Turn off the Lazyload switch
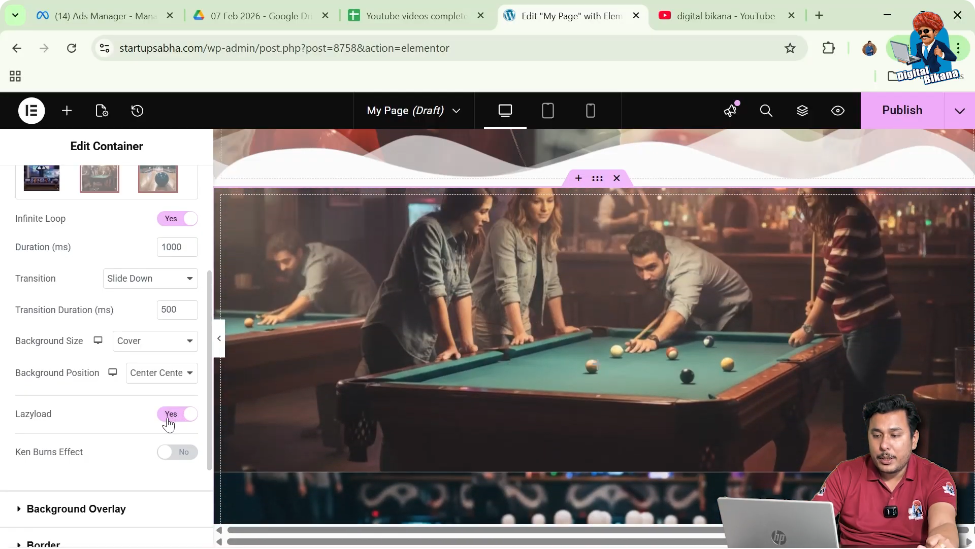Screen dimensions: 975x549 coord(177,414)
